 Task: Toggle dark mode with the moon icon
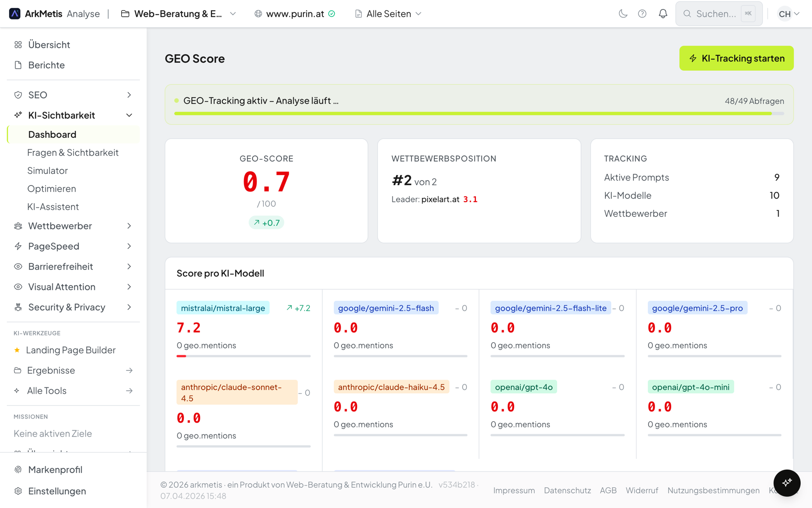point(623,14)
